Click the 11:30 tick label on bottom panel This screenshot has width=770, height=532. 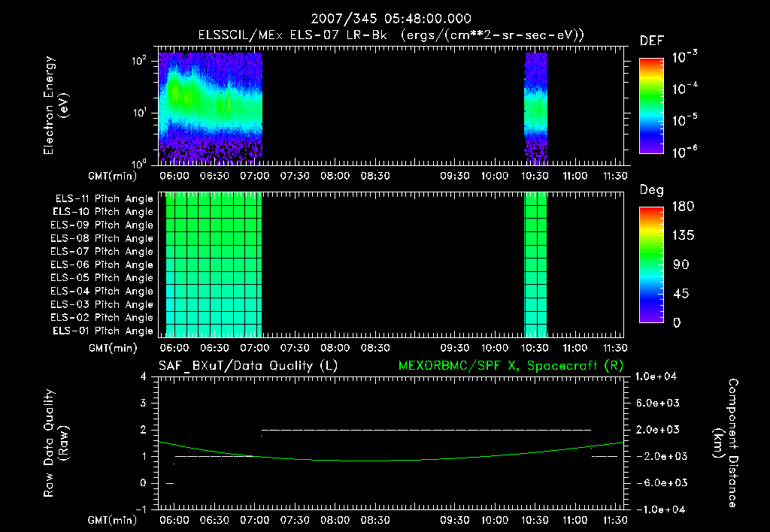point(614,520)
